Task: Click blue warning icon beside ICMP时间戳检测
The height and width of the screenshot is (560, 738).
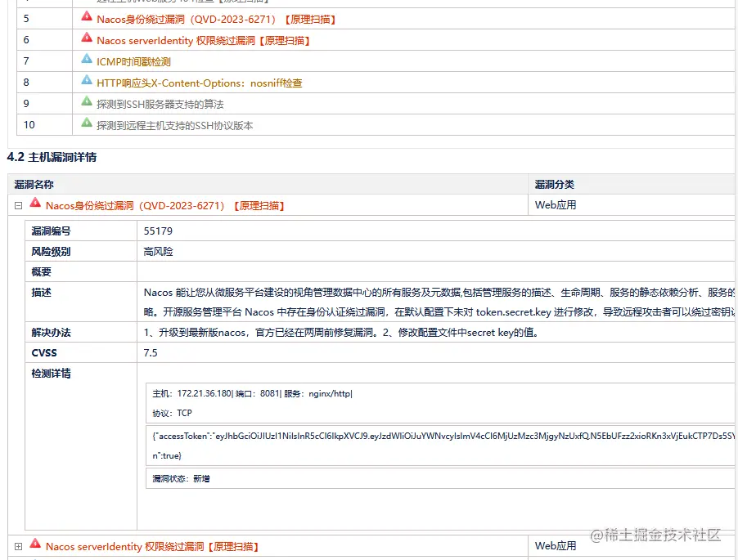Action: point(87,58)
